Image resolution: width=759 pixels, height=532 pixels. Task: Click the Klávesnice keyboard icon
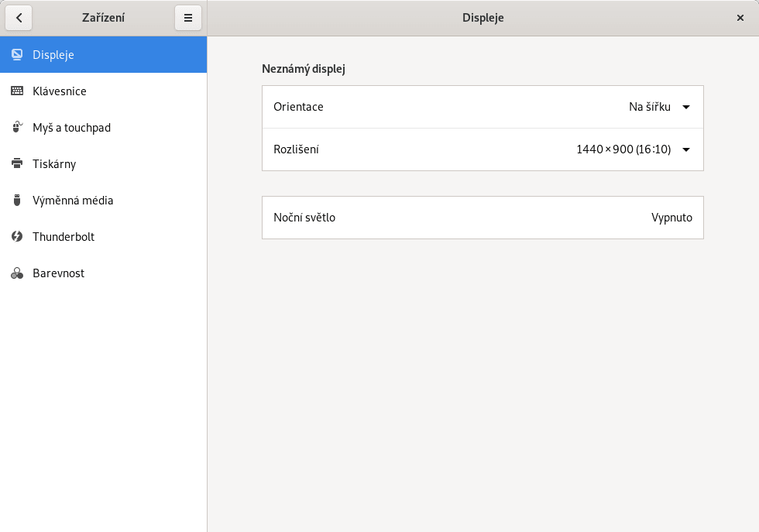pos(17,91)
